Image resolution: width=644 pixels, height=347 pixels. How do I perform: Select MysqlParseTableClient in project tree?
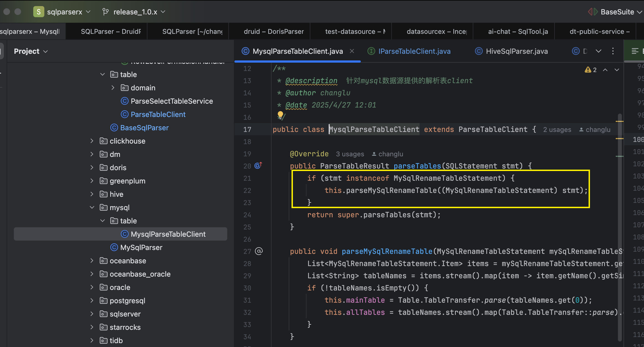(121, 234)
